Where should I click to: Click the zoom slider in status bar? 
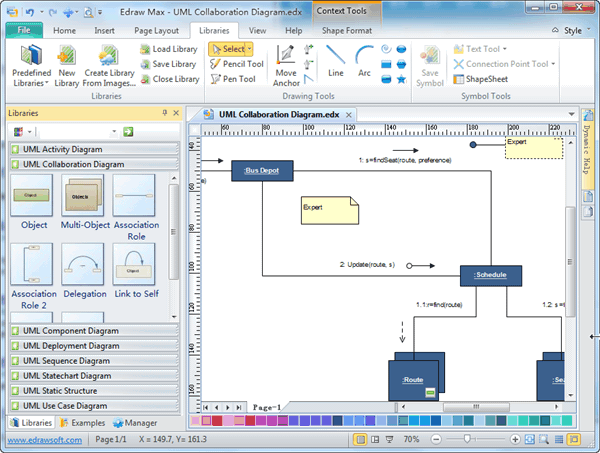[468, 440]
